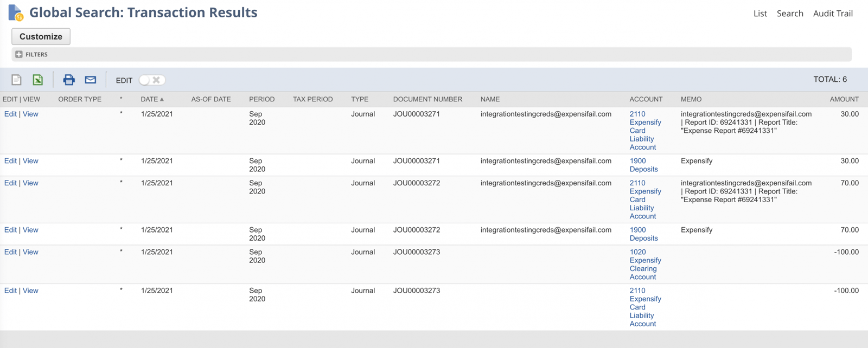Screen dimensions: 868x348
Task: Click Edit on JOU00003272 Card Liability row
Action: pos(10,183)
